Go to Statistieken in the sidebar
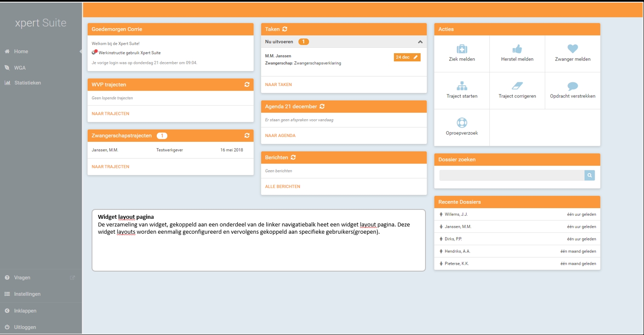This screenshot has height=335, width=644. coord(27,83)
